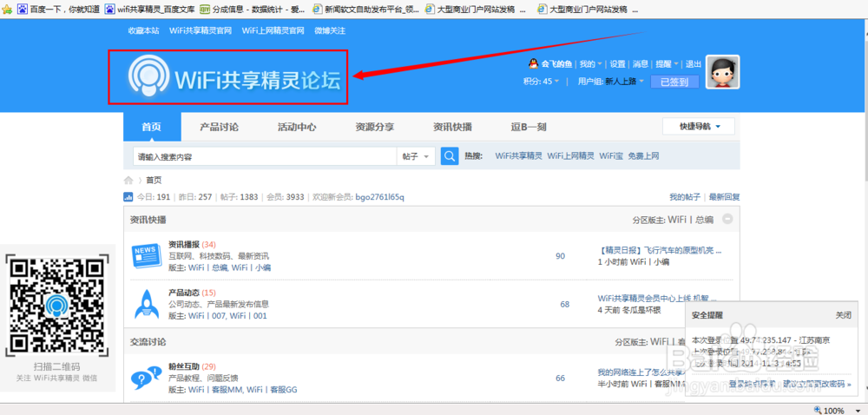Screen dimensions: 868x415
Task: Open new member bgo2761l65q profile
Action: point(380,197)
